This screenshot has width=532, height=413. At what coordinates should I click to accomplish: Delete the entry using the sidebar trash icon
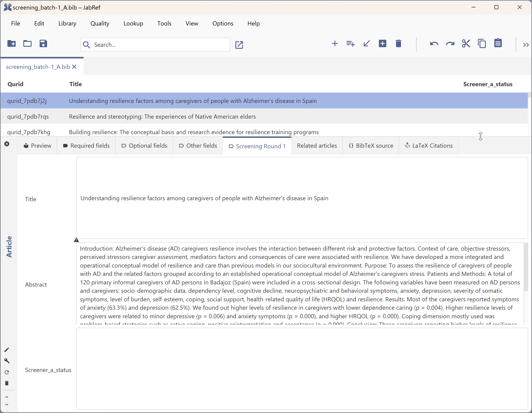pyautogui.click(x=7, y=383)
